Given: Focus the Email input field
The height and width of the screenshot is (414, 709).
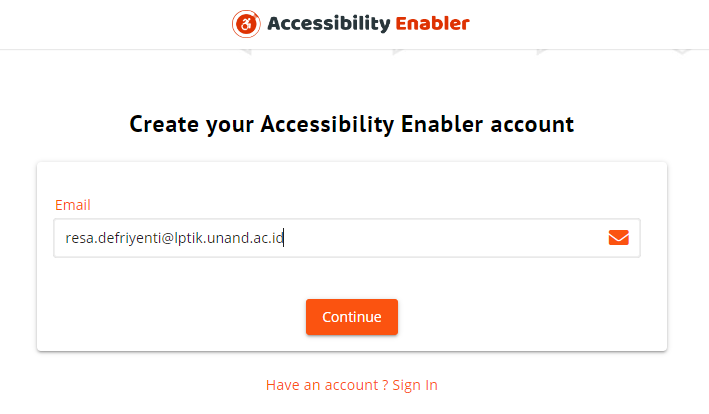Looking at the screenshot, I should click(347, 238).
